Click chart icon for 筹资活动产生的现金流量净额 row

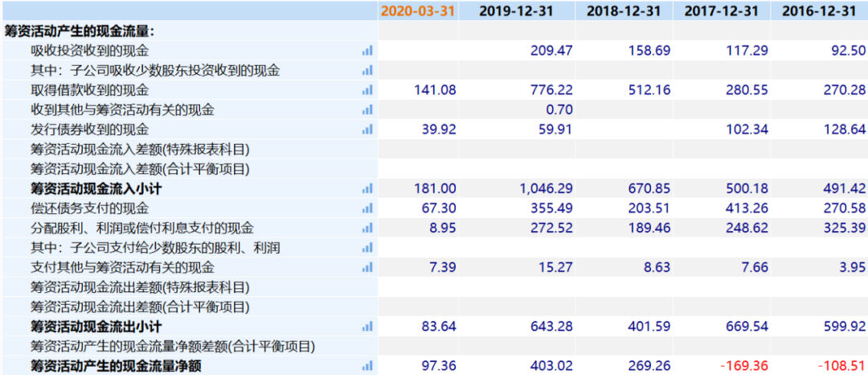(367, 366)
